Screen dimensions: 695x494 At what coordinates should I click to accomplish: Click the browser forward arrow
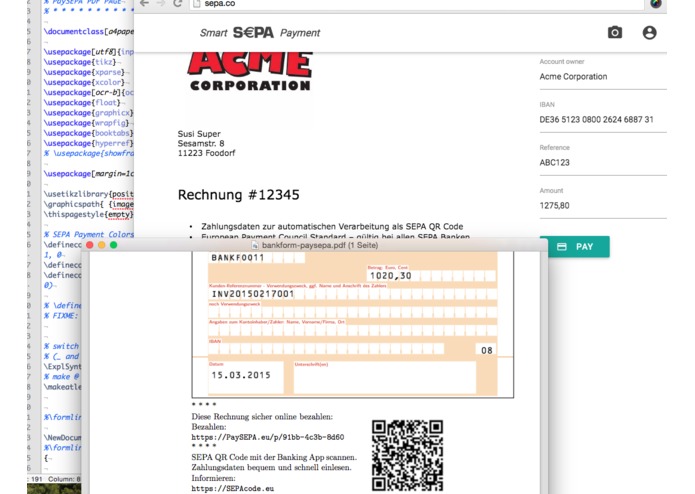[160, 4]
